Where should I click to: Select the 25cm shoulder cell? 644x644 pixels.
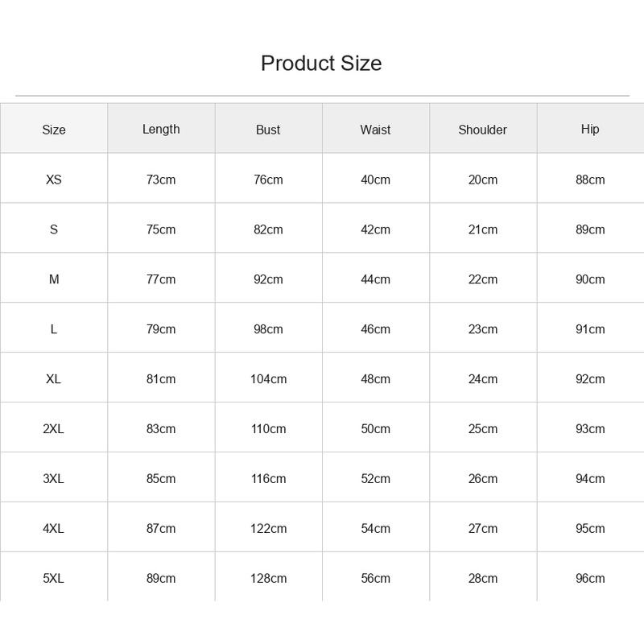point(482,429)
